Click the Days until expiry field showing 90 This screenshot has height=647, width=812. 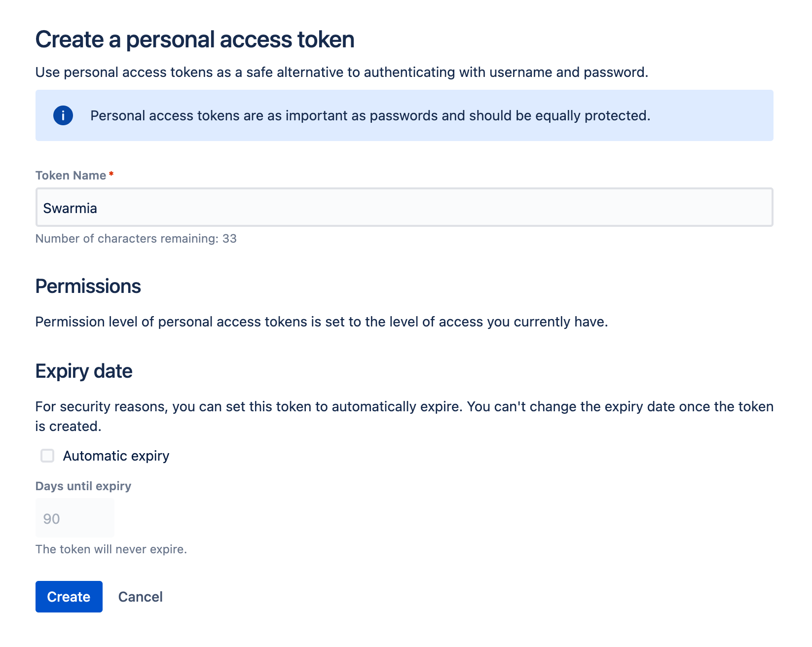point(74,518)
